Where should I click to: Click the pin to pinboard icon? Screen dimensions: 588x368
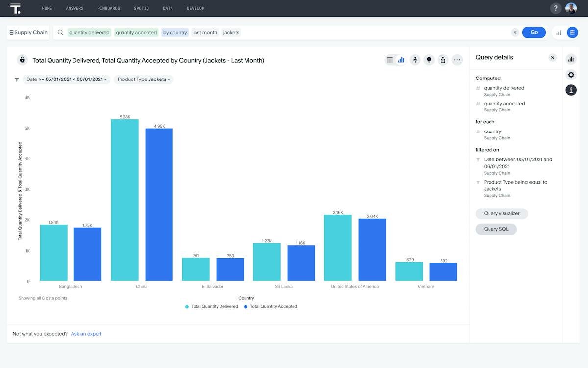click(415, 60)
